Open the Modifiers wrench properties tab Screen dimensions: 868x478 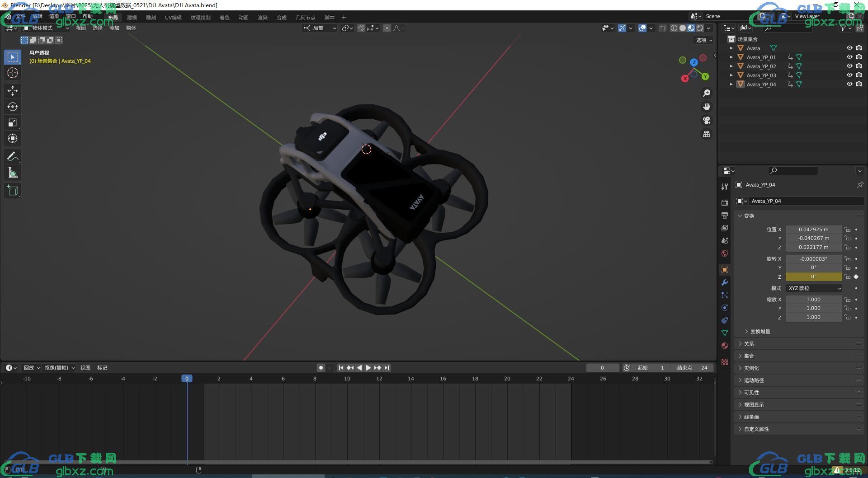725,282
